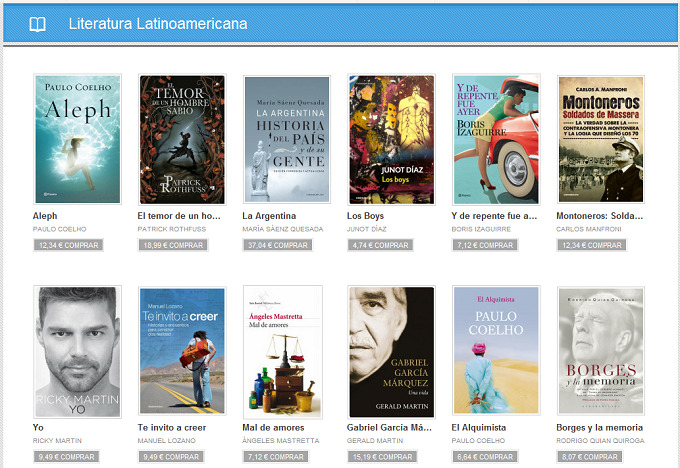The width and height of the screenshot is (680, 468).
Task: Click 'Montoneros: Solda...' title link
Action: [x=600, y=216]
